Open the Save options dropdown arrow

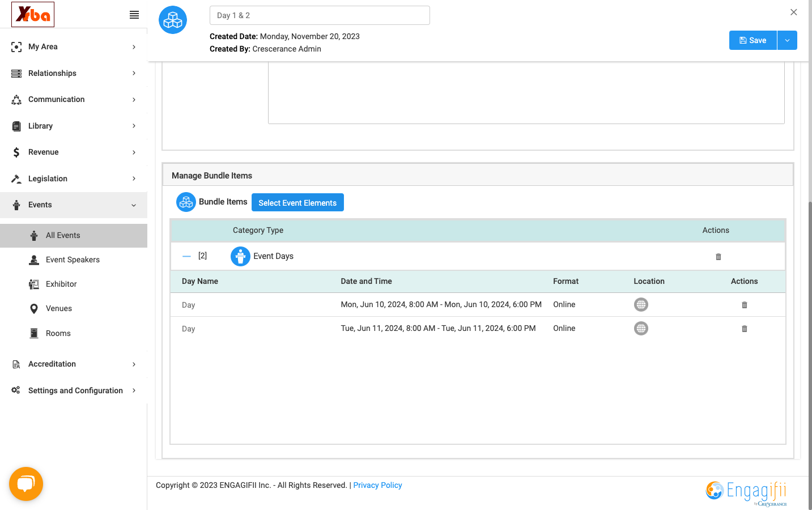787,40
